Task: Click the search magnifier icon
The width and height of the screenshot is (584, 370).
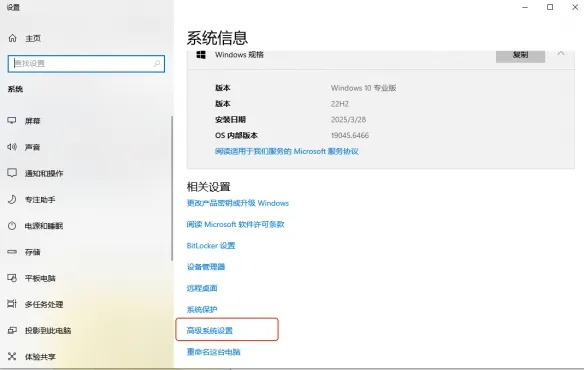Action: 157,64
